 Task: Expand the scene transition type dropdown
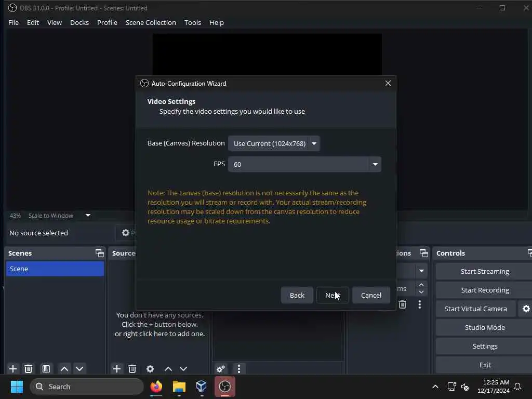[x=421, y=271]
